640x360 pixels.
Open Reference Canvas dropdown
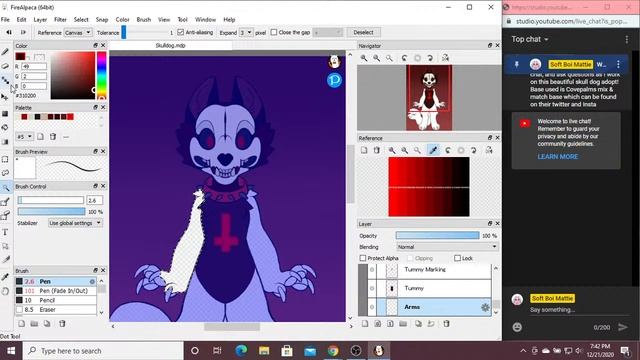point(78,32)
